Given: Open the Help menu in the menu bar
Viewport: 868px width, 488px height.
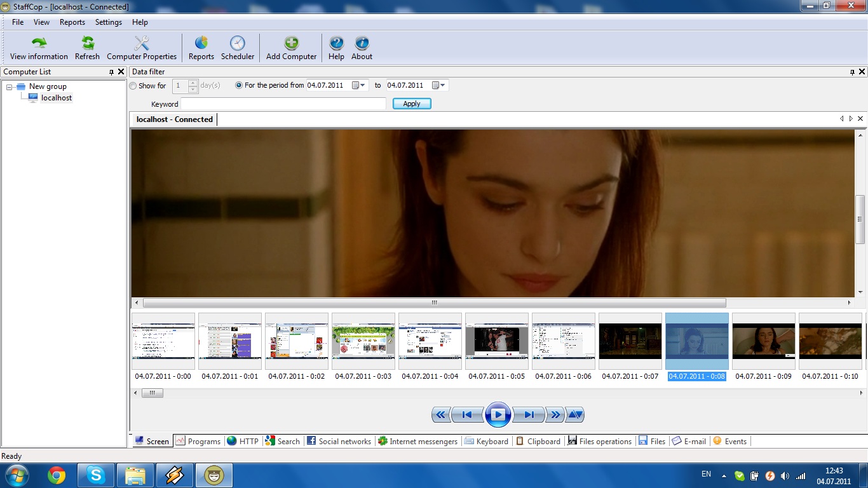Looking at the screenshot, I should pos(140,22).
